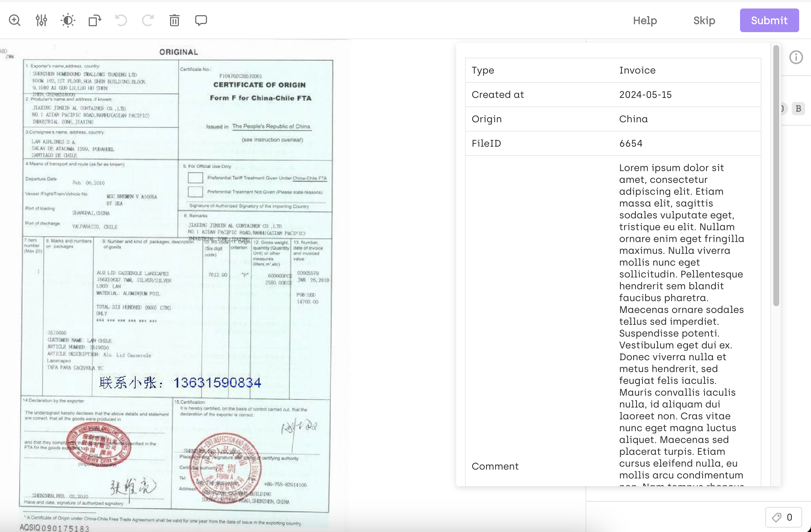Click the Invoice type value cell
This screenshot has height=532, width=811.
coord(637,70)
